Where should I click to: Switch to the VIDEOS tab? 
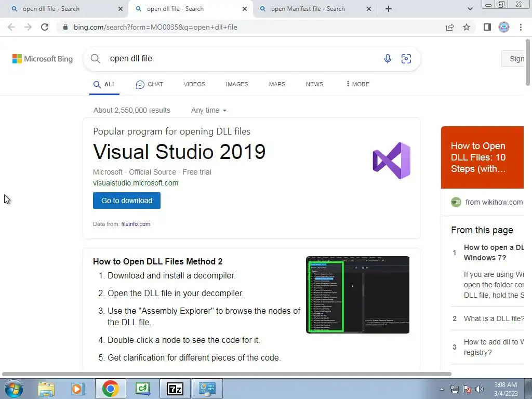pyautogui.click(x=194, y=84)
